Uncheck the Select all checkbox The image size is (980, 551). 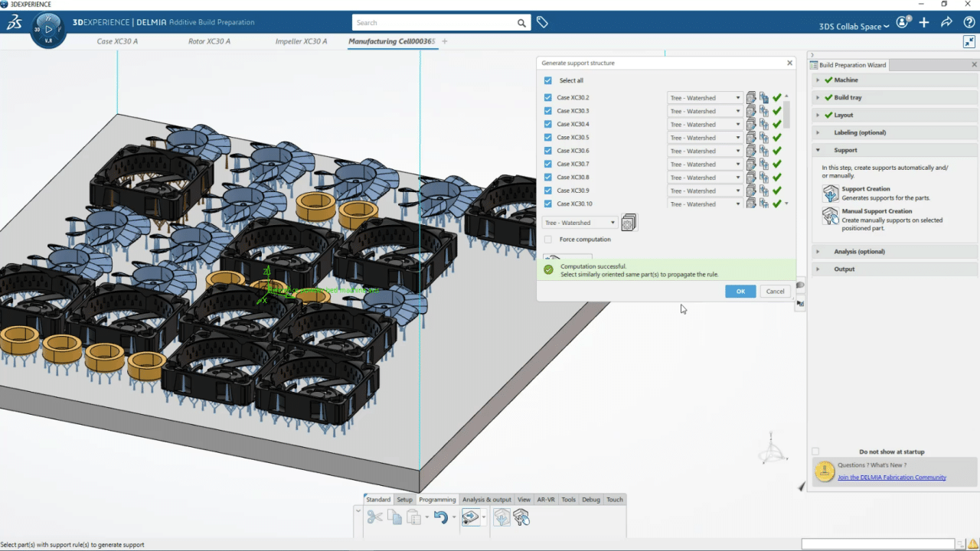click(x=548, y=80)
